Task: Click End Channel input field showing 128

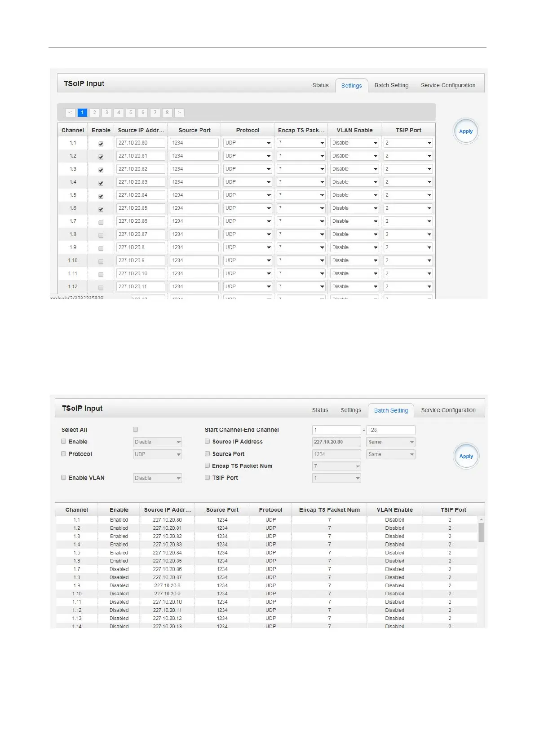Action: click(x=391, y=430)
